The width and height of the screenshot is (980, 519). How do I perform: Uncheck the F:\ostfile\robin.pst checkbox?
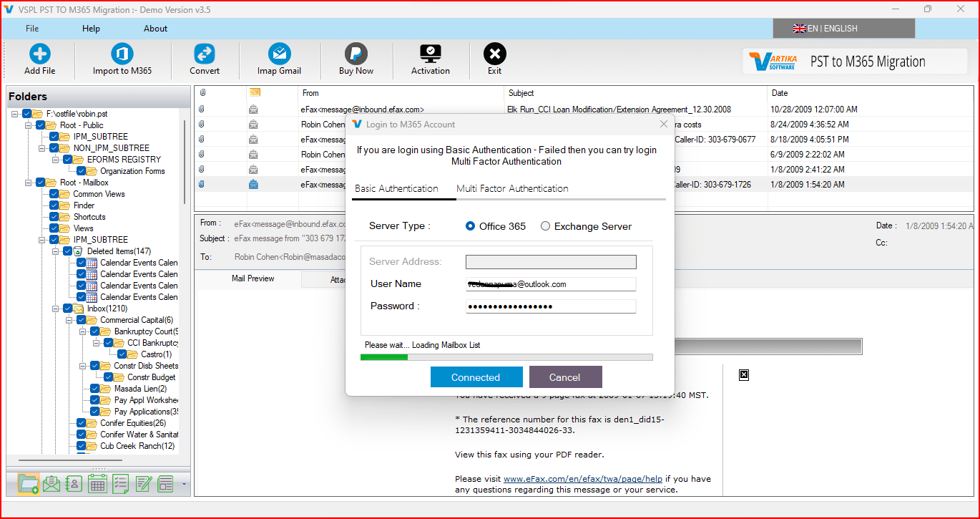[27, 114]
